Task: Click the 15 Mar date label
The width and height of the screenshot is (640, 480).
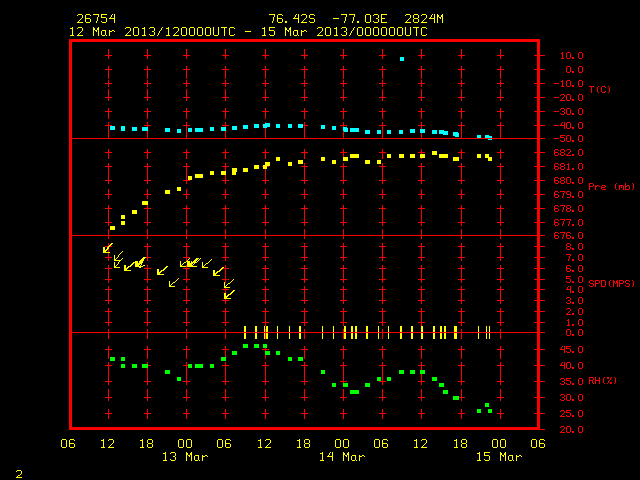Action: 499,457
